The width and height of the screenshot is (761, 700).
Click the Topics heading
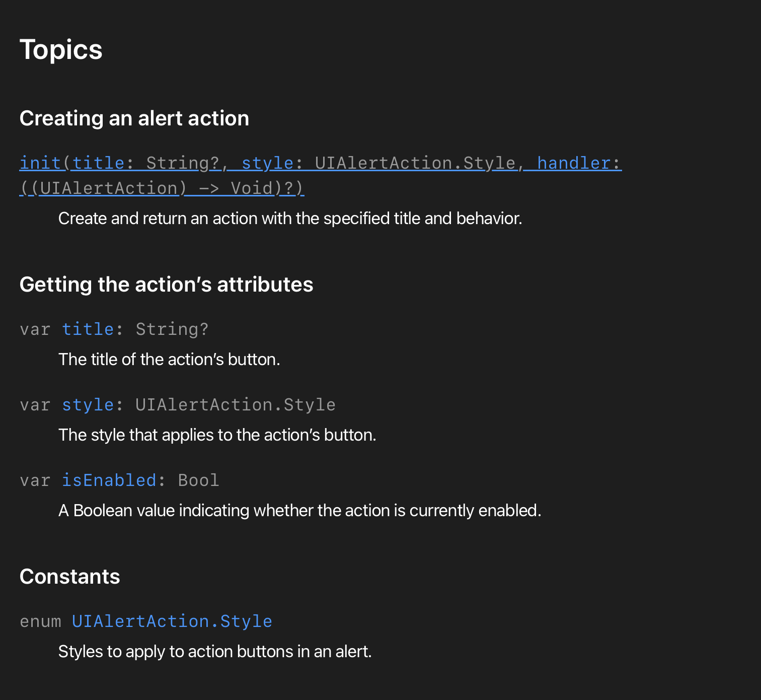(x=61, y=50)
